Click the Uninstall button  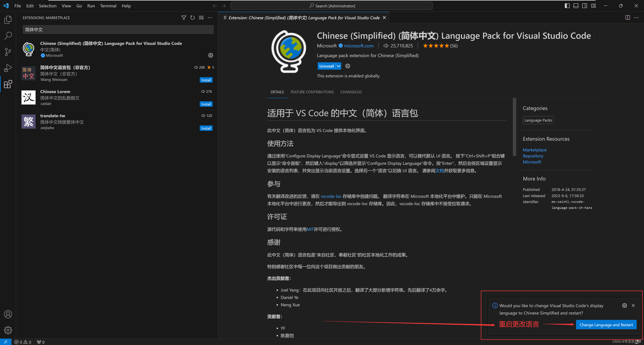click(x=327, y=66)
